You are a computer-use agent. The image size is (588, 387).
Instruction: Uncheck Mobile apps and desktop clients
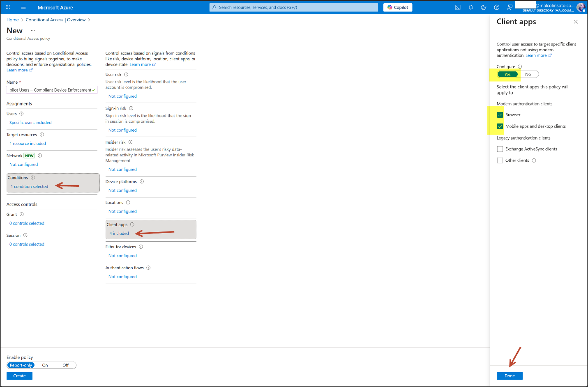pyautogui.click(x=500, y=126)
